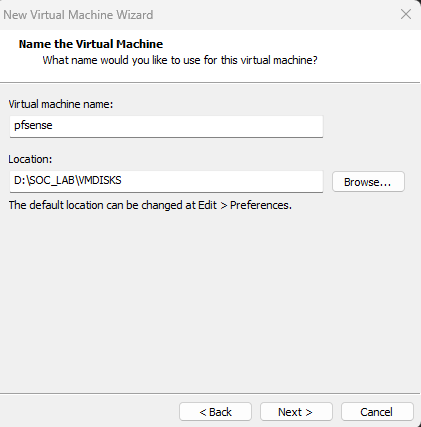The height and width of the screenshot is (427, 421).
Task: Cancel the virtual machine wizard
Action: [x=377, y=412]
